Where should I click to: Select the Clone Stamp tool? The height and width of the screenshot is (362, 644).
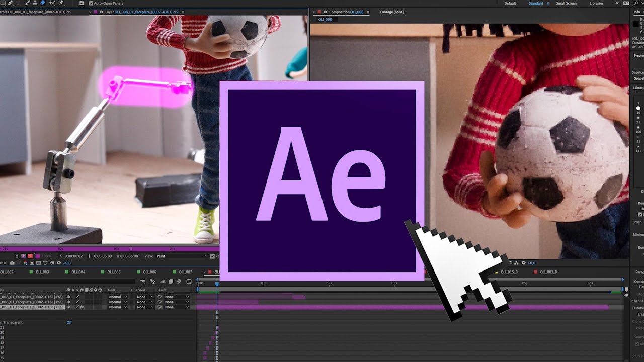pos(35,3)
